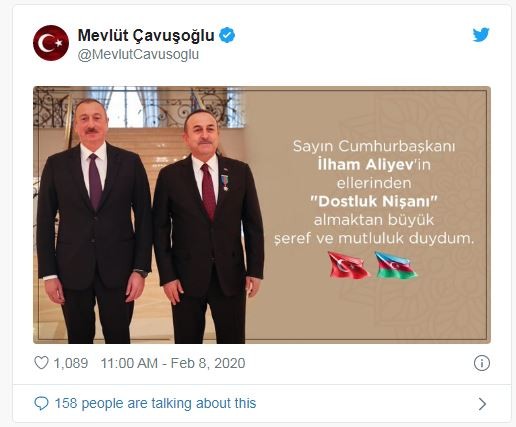Click the man on the left in the photo
Screen dimensions: 516x427
[x=94, y=221]
